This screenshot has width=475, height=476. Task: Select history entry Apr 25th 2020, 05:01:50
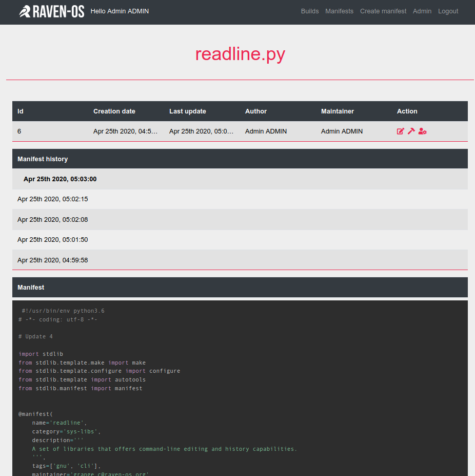click(53, 240)
